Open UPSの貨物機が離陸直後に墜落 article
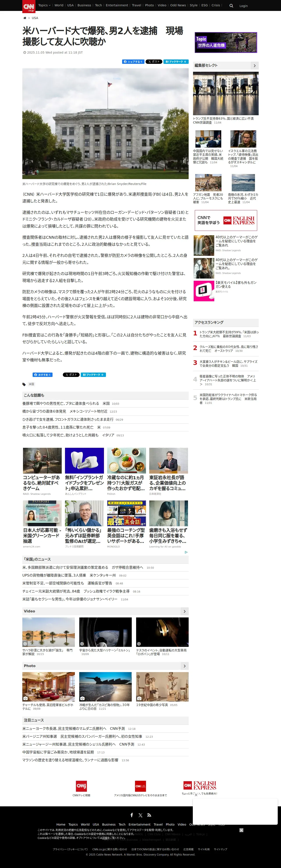The height and width of the screenshot is (868, 281). point(69,575)
